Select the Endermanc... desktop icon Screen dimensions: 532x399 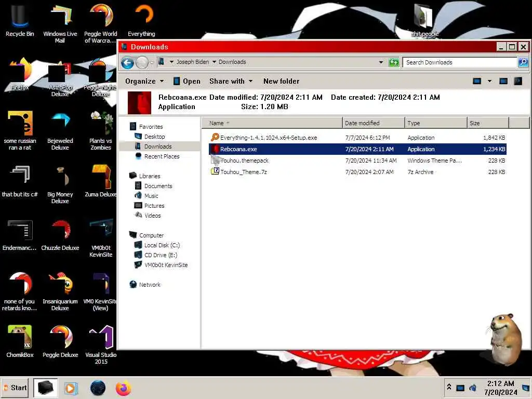[x=20, y=235]
